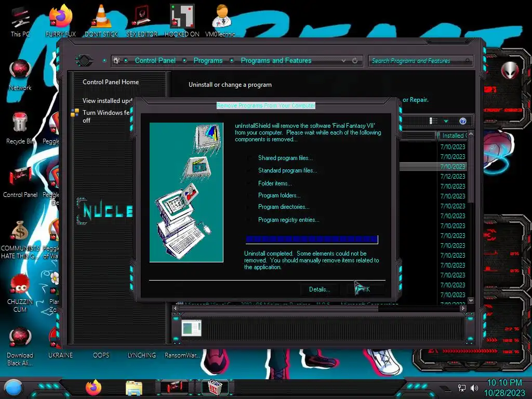Click the Control Panel Home link
The image size is (532, 399).
(x=111, y=82)
